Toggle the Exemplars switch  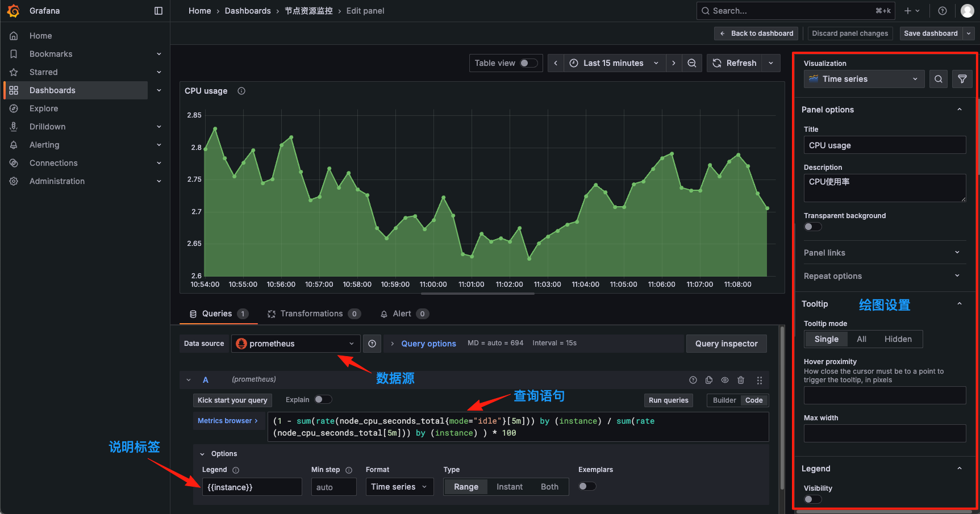587,486
